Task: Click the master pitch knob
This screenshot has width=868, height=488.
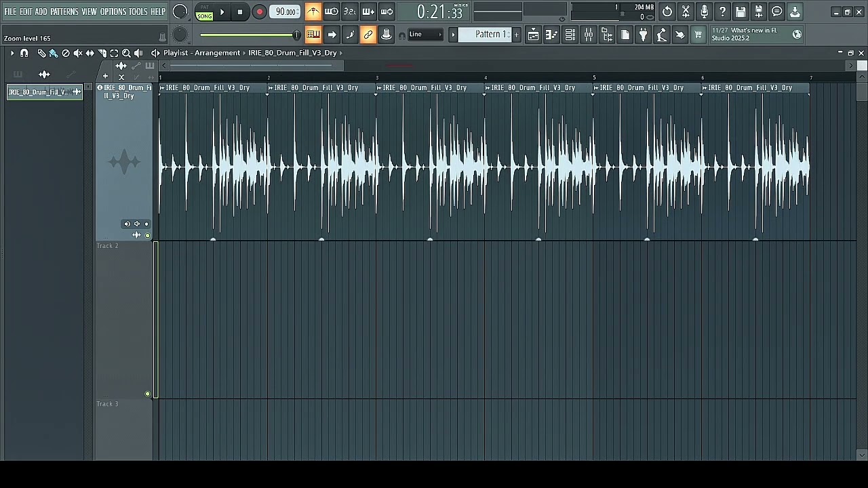Action: (x=180, y=35)
